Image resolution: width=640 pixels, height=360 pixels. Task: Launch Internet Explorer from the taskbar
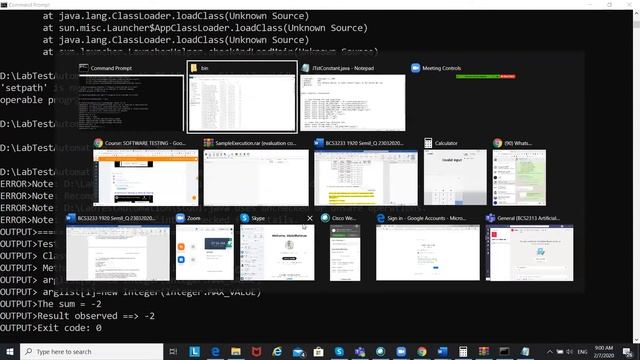click(x=277, y=351)
